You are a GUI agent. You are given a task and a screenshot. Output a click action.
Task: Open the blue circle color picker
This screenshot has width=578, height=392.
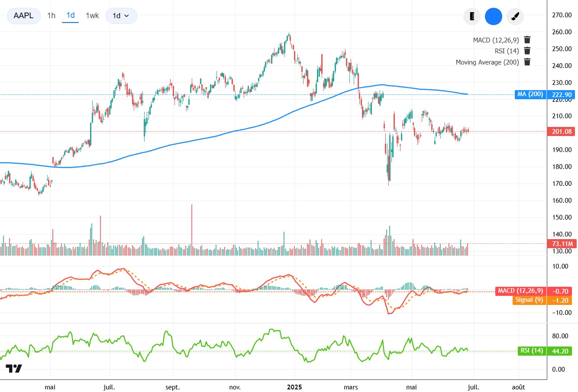coord(494,16)
